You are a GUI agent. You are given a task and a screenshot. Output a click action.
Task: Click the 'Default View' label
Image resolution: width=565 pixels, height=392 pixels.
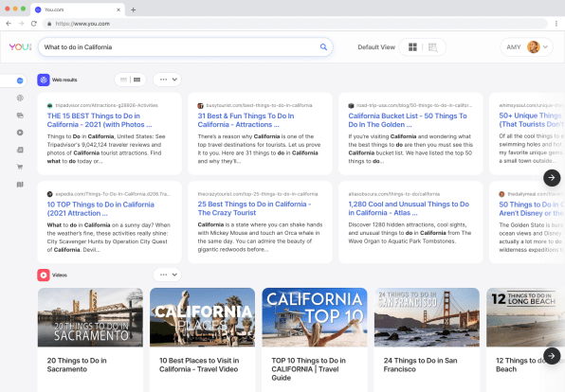[x=376, y=47]
